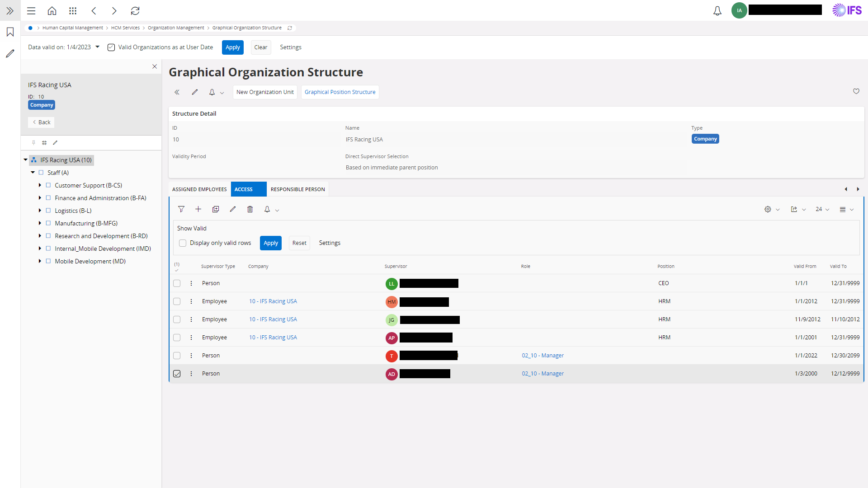
Task: Open the apps grid icon
Action: click(x=73, y=10)
